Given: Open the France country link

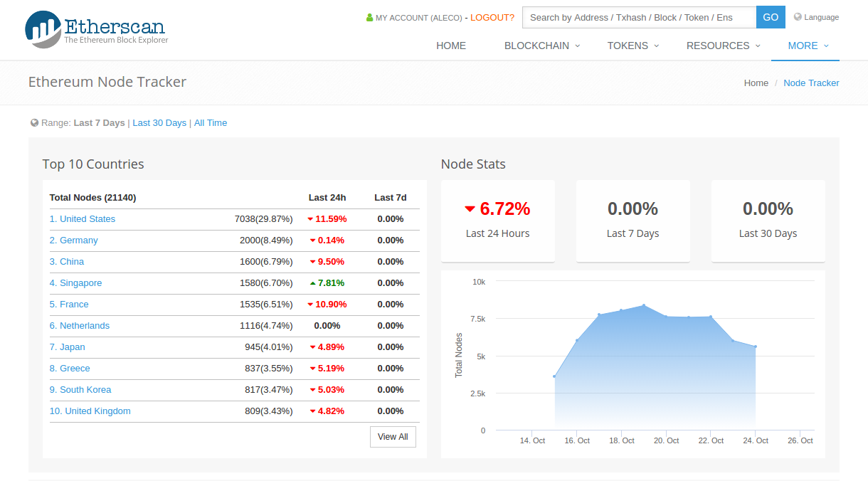Looking at the screenshot, I should point(69,305).
